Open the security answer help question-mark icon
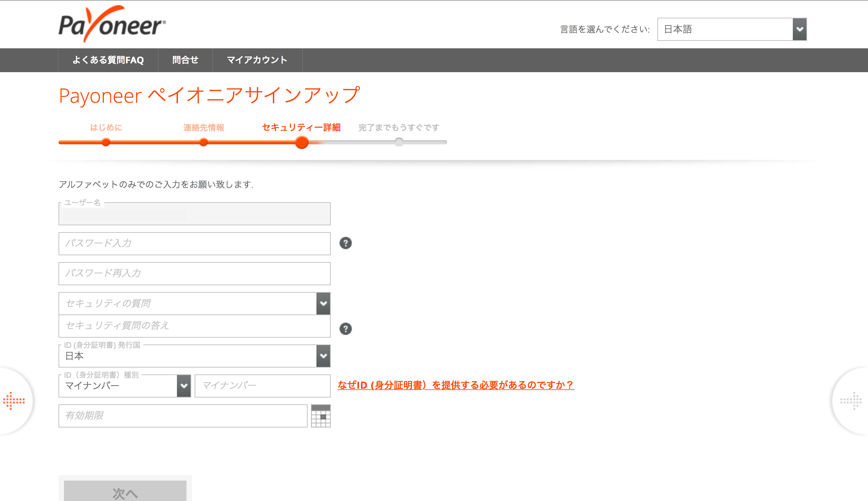 tap(345, 329)
